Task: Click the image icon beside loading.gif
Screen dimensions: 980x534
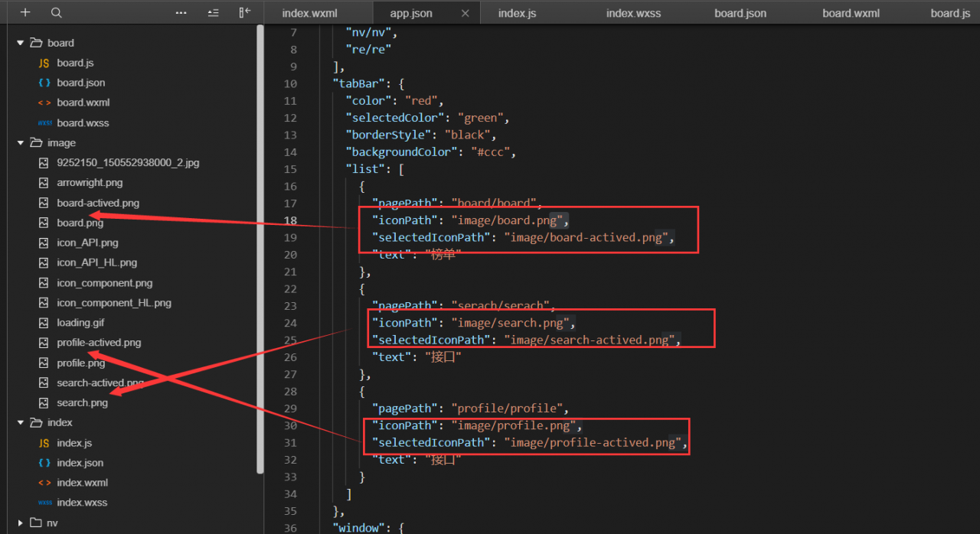Action: 44,323
